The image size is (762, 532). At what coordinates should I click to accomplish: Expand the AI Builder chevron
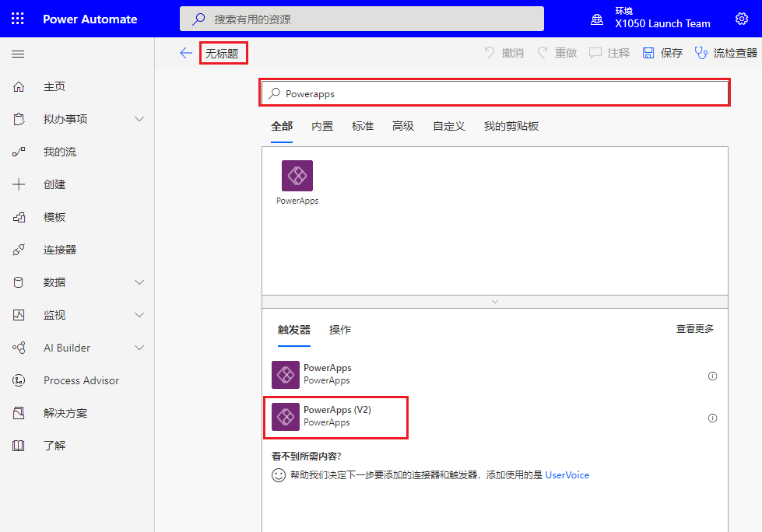[139, 348]
